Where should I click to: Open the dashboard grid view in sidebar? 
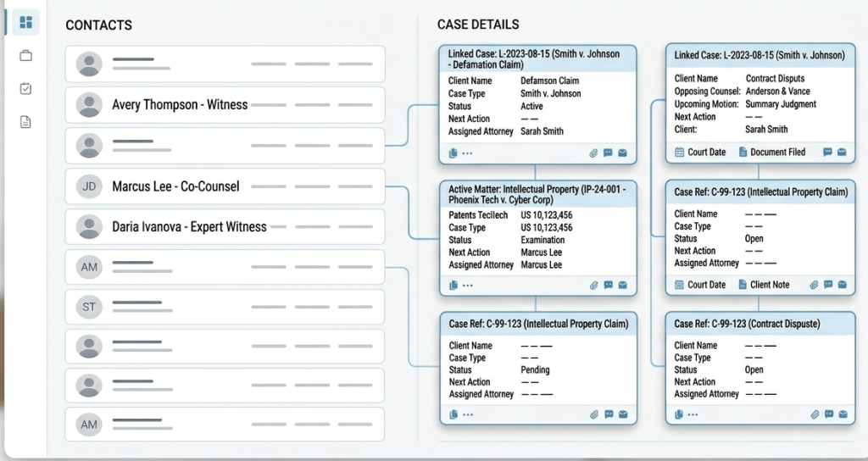(x=25, y=22)
